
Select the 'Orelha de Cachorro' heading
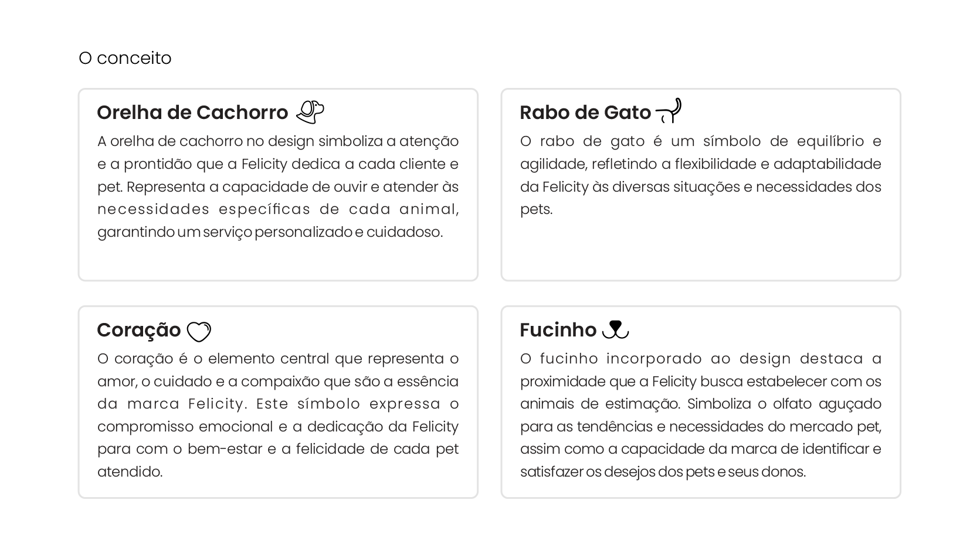(x=192, y=113)
